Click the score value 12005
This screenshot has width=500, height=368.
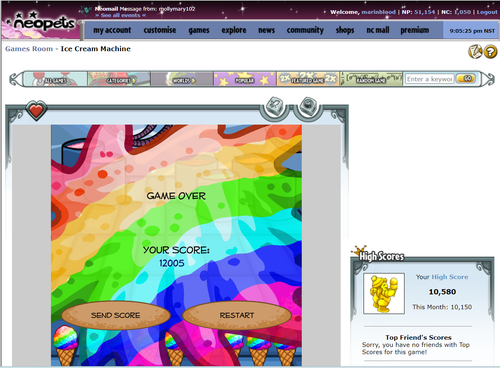pos(172,263)
